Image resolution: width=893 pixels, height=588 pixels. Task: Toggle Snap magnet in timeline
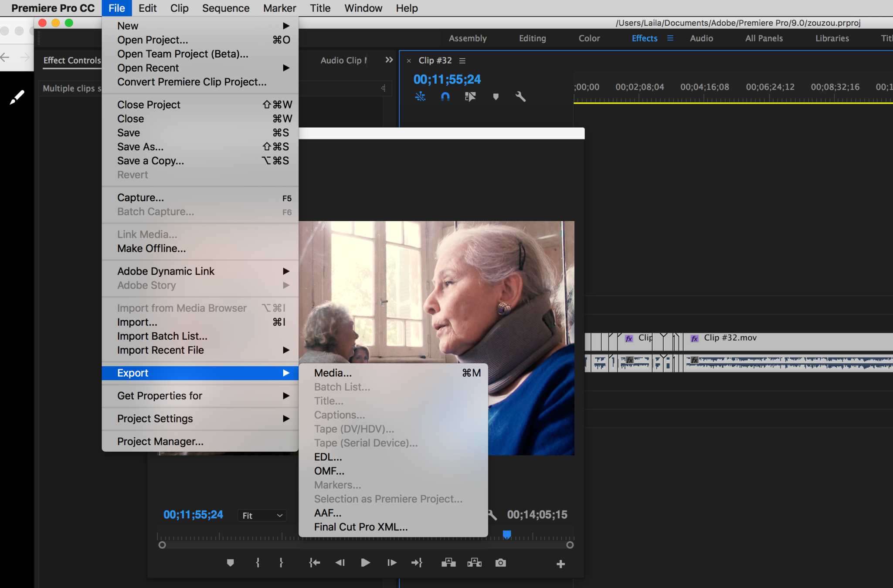tap(445, 96)
